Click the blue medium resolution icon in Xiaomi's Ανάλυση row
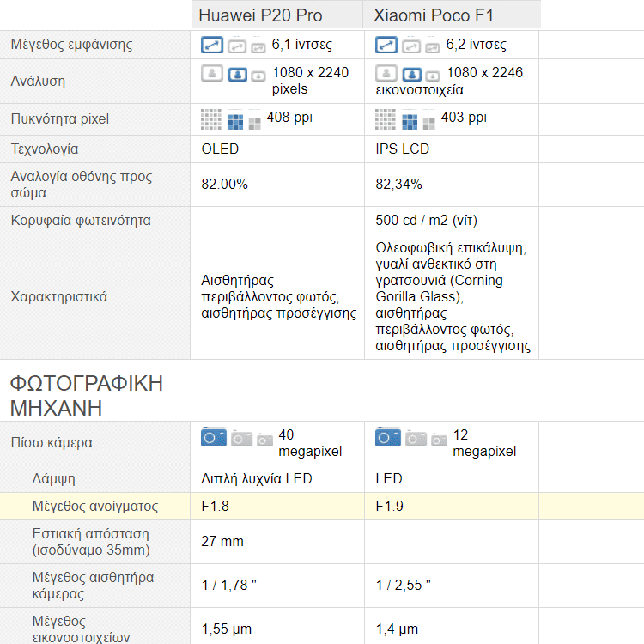 411,75
